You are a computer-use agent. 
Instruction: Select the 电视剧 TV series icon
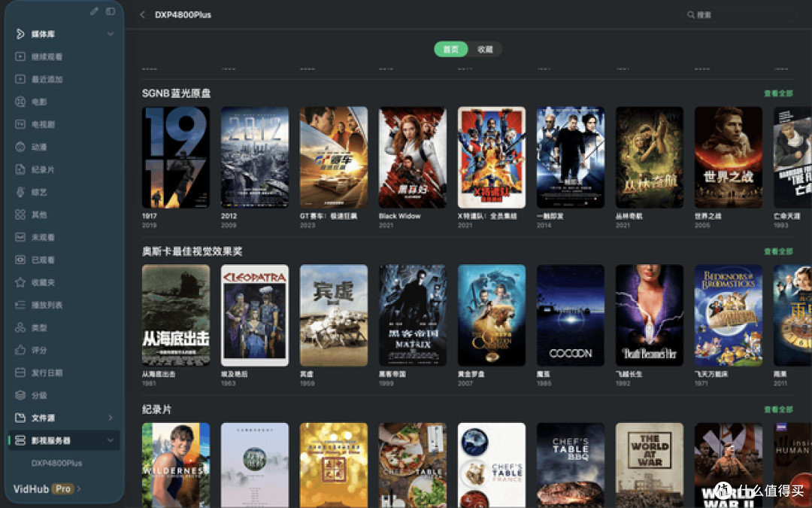20,124
